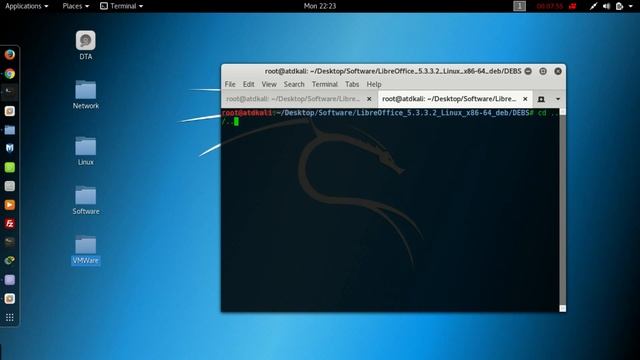640x360 pixels.
Task: Close the terminal window
Action: (x=558, y=71)
